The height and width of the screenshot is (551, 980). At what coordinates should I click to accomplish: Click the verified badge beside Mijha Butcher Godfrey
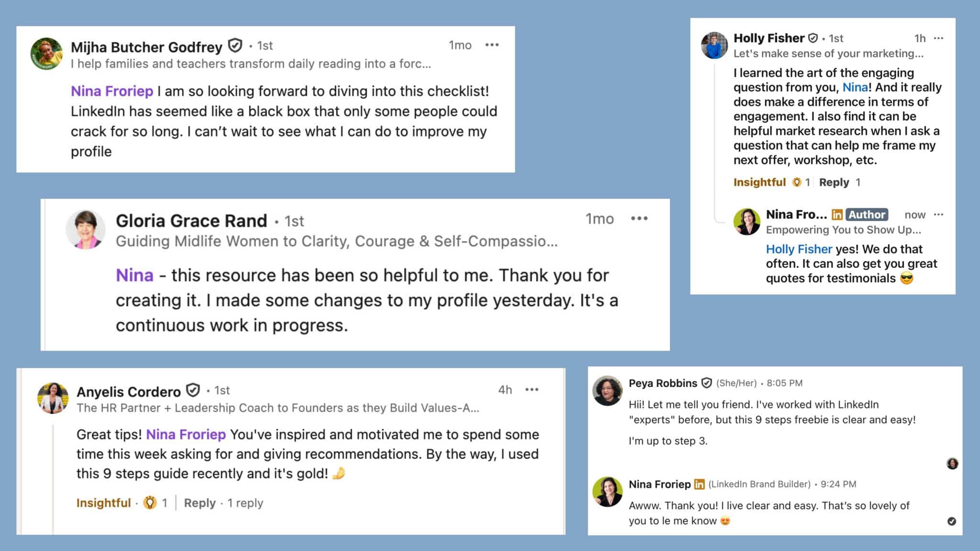click(234, 46)
